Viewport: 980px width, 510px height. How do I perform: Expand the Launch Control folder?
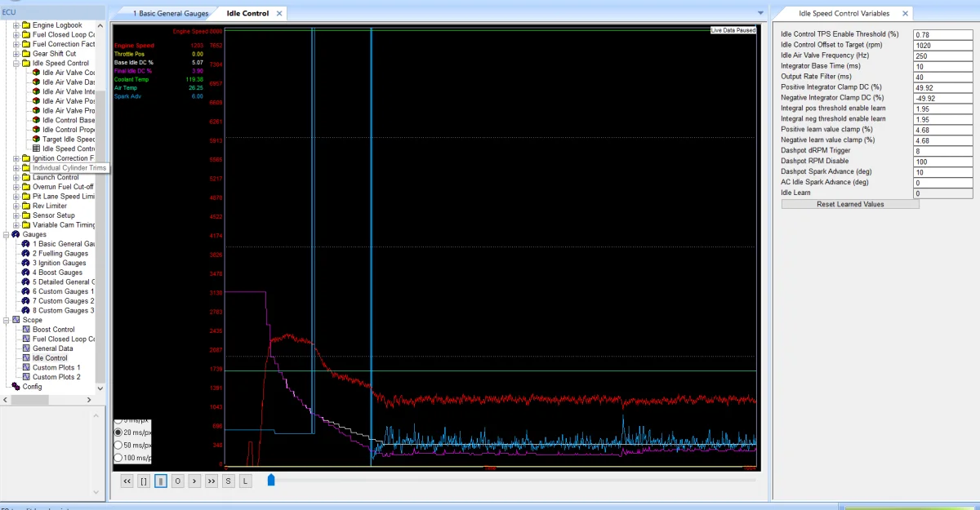[x=17, y=177]
